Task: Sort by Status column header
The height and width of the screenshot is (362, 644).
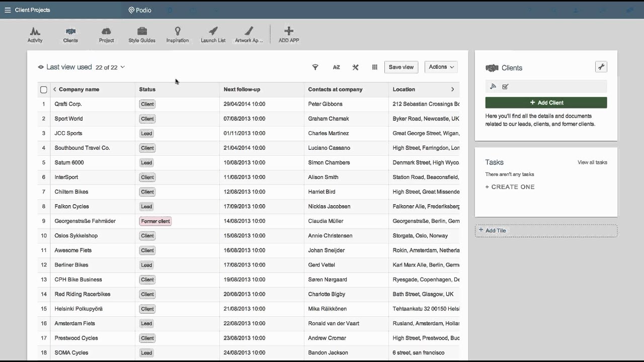Action: pos(147,89)
